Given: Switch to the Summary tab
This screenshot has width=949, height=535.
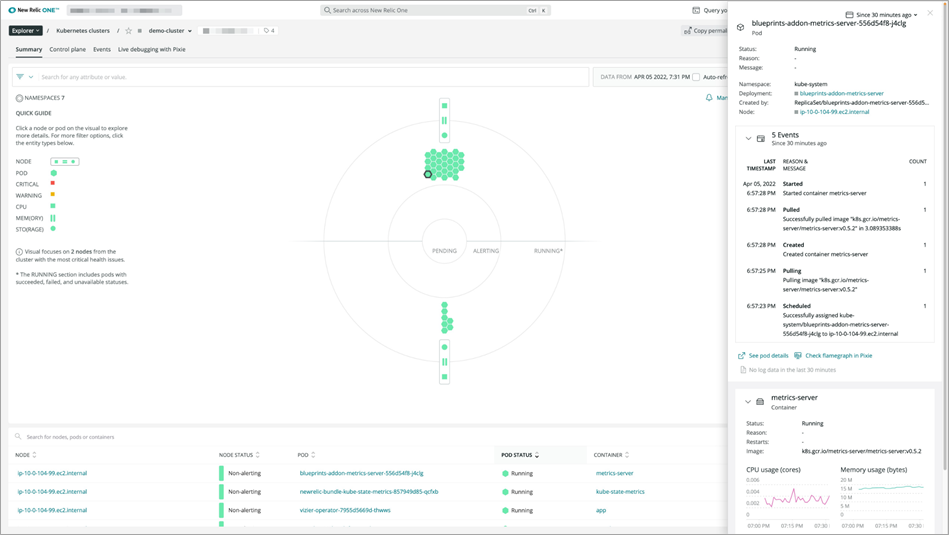Looking at the screenshot, I should [29, 50].
